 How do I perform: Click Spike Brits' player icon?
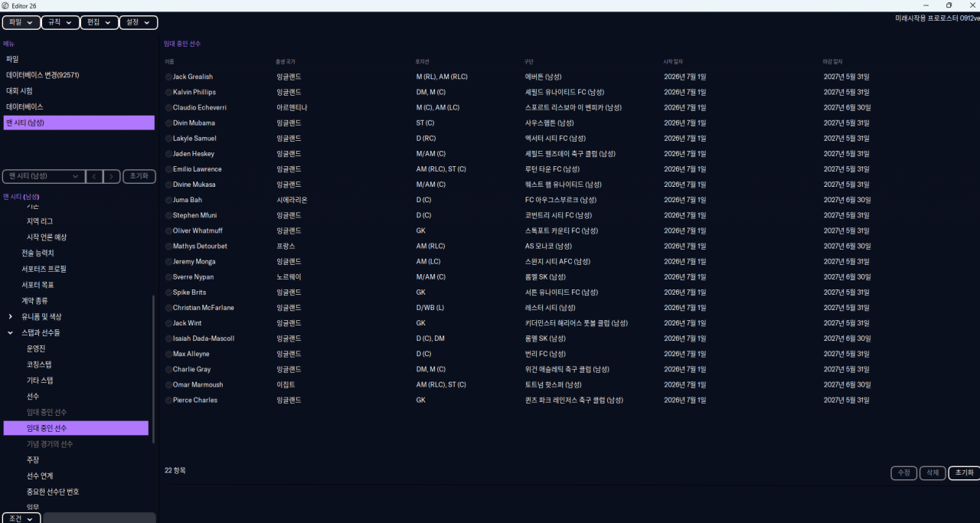tap(168, 292)
